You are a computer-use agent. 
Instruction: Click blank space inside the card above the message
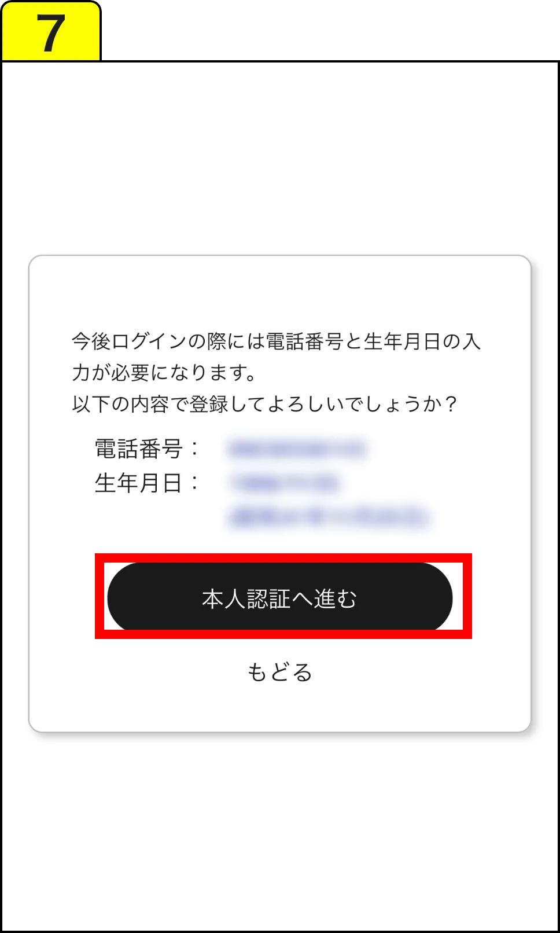pyautogui.click(x=280, y=292)
